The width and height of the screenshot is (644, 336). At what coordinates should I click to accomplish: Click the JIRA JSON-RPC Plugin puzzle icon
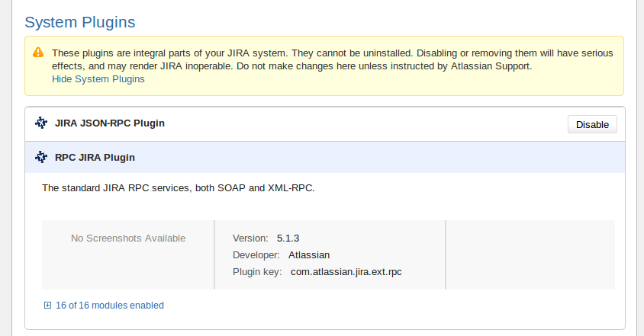pyautogui.click(x=41, y=123)
